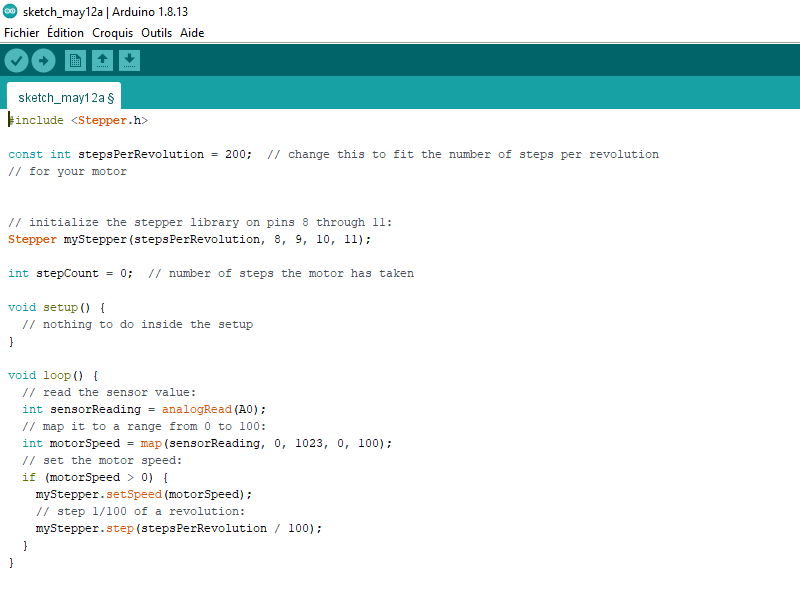Viewport: 800px width, 600px height.
Task: Click the '// for your motor' comment
Action: (x=67, y=171)
